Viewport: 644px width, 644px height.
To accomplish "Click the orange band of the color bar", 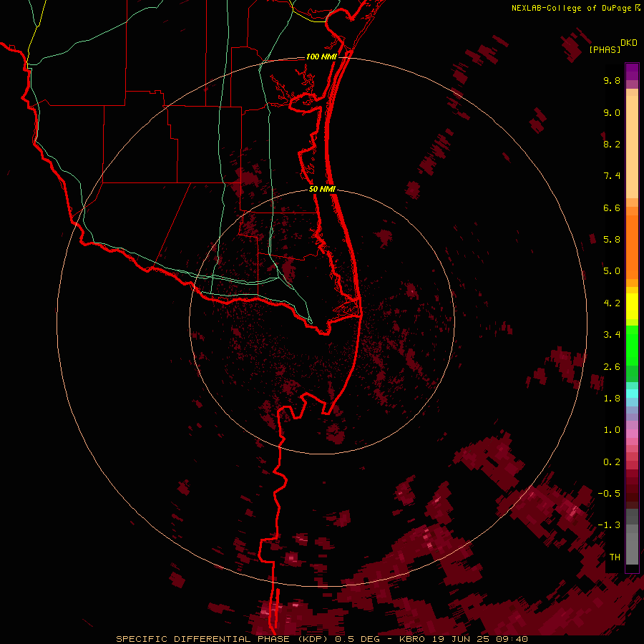I will [632, 248].
